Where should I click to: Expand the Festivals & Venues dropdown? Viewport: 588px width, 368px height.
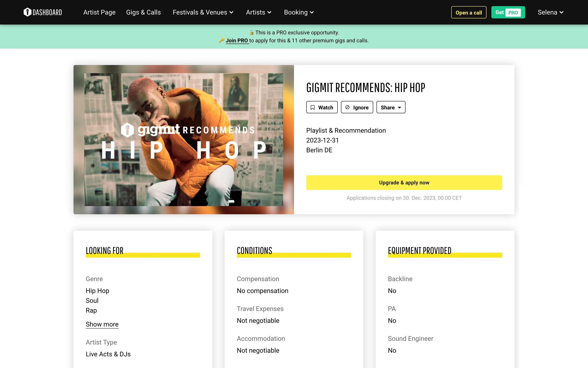[x=203, y=12]
